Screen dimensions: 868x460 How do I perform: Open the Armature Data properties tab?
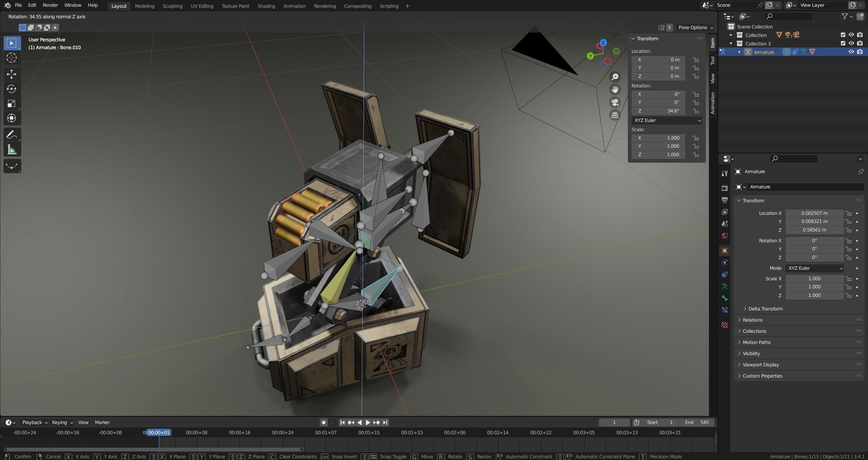pyautogui.click(x=725, y=286)
